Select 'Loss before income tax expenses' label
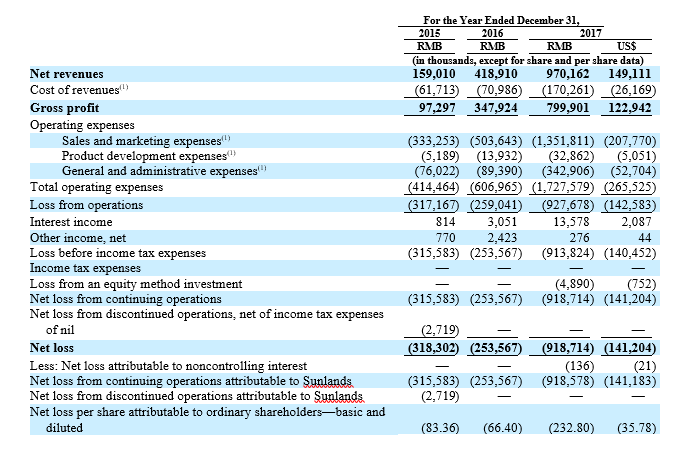This screenshot has height=454, width=681. tap(118, 253)
